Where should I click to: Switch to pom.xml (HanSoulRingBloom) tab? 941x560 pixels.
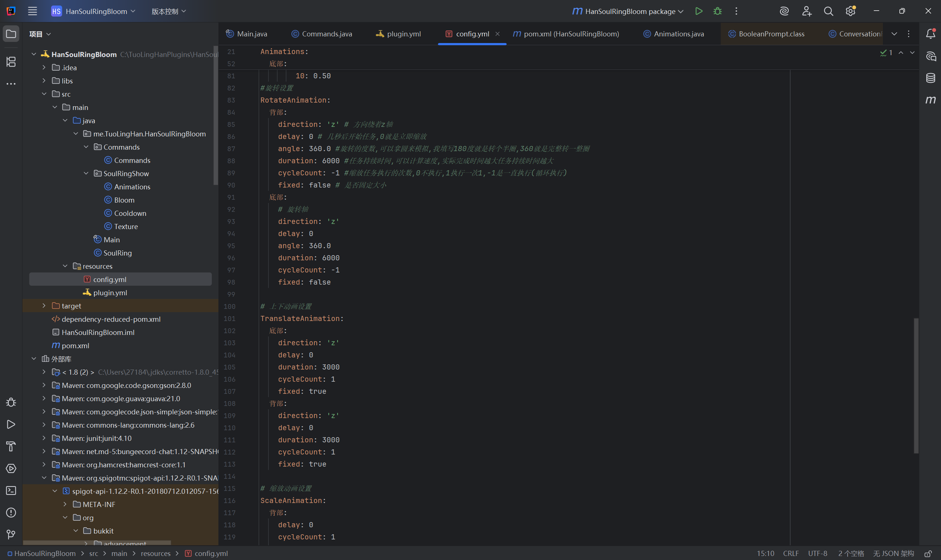[566, 34]
